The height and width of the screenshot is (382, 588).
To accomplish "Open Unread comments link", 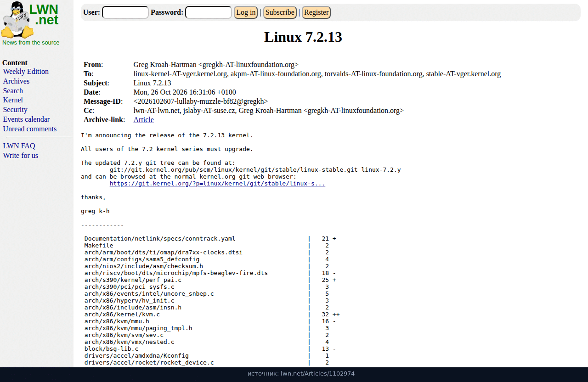I will click(30, 129).
